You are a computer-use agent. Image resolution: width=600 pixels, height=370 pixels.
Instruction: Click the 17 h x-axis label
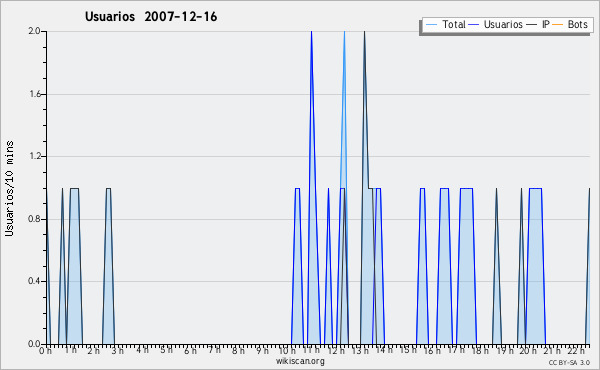tap(456, 350)
